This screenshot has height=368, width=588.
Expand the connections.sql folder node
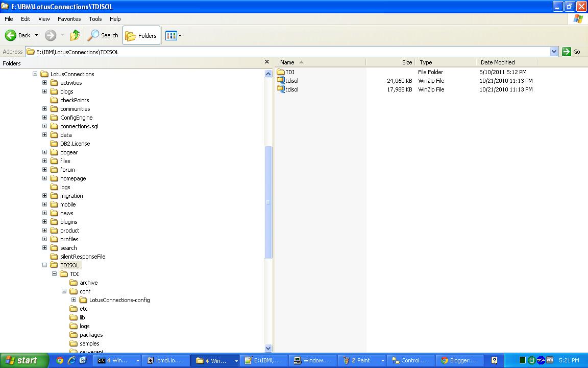(x=44, y=126)
